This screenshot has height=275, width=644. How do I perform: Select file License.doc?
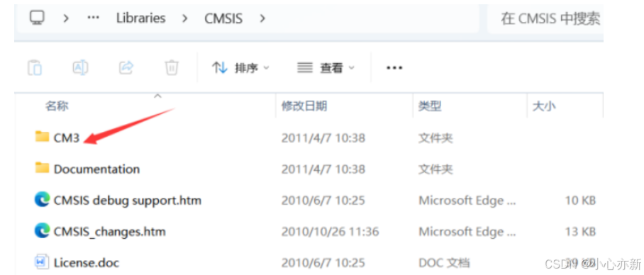click(87, 262)
